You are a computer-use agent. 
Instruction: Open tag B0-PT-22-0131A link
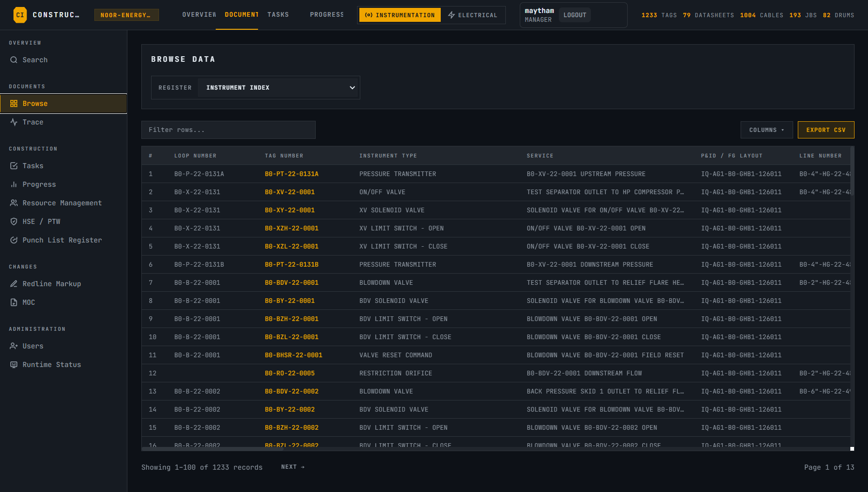coord(292,174)
